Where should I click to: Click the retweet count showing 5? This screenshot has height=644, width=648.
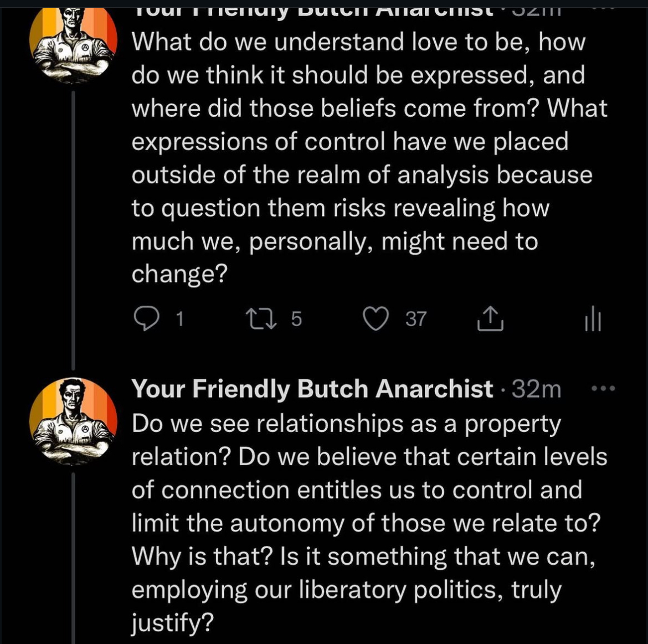(x=296, y=319)
